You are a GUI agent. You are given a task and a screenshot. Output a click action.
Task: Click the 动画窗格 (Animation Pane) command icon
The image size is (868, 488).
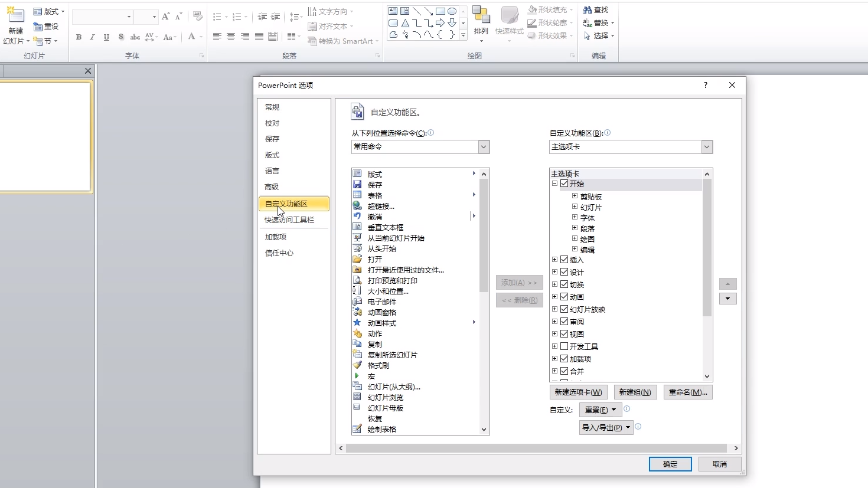[x=357, y=312]
